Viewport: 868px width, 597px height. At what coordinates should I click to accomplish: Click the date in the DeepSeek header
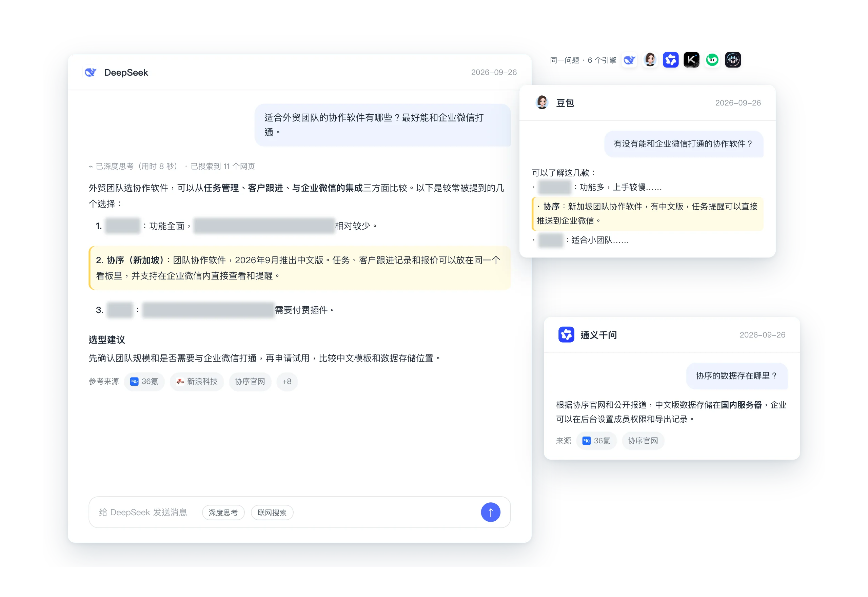(x=494, y=72)
